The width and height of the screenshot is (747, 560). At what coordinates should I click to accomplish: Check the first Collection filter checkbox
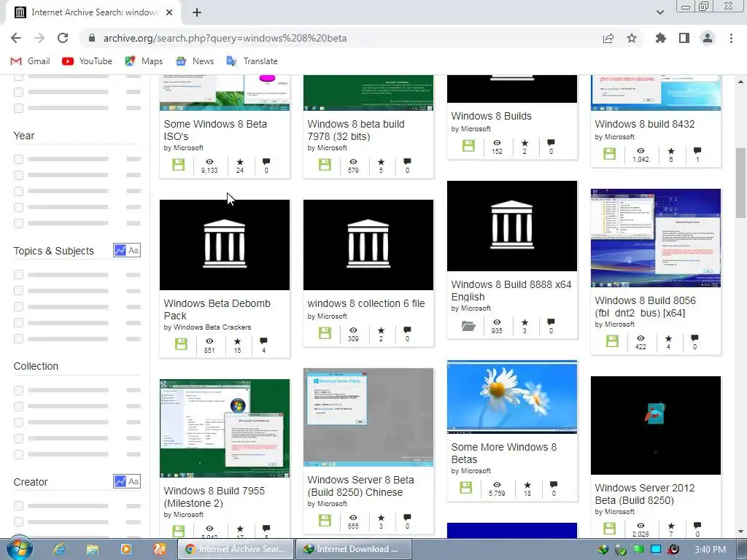click(x=18, y=390)
